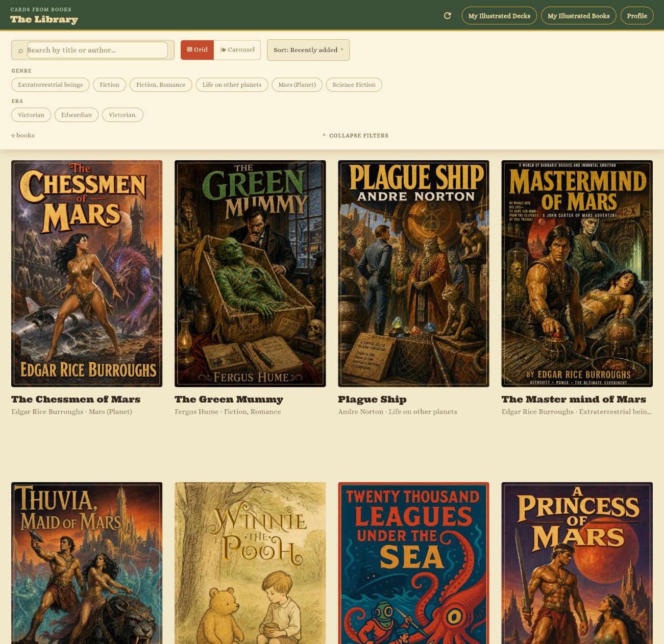Collapse the filters panel
Screen dimensions: 664x644
355,136
